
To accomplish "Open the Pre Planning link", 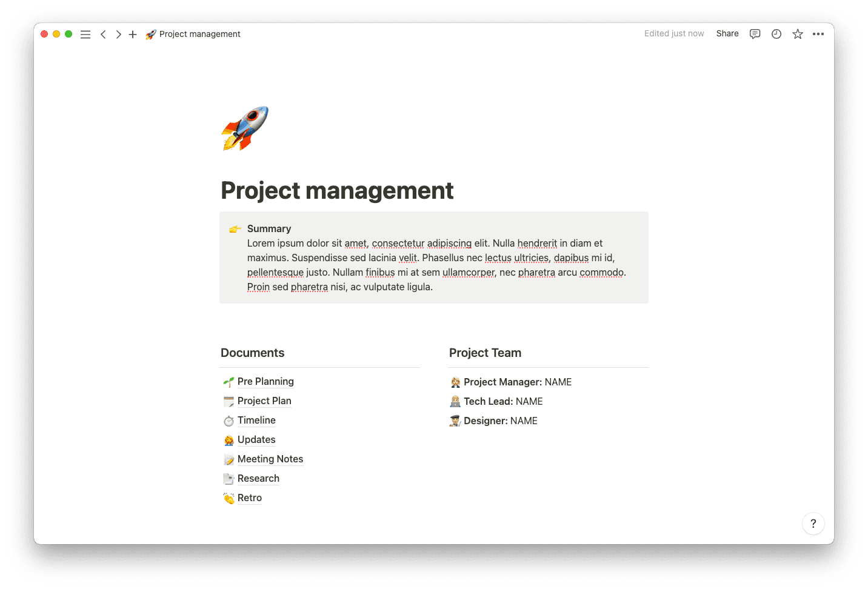I will tap(265, 381).
